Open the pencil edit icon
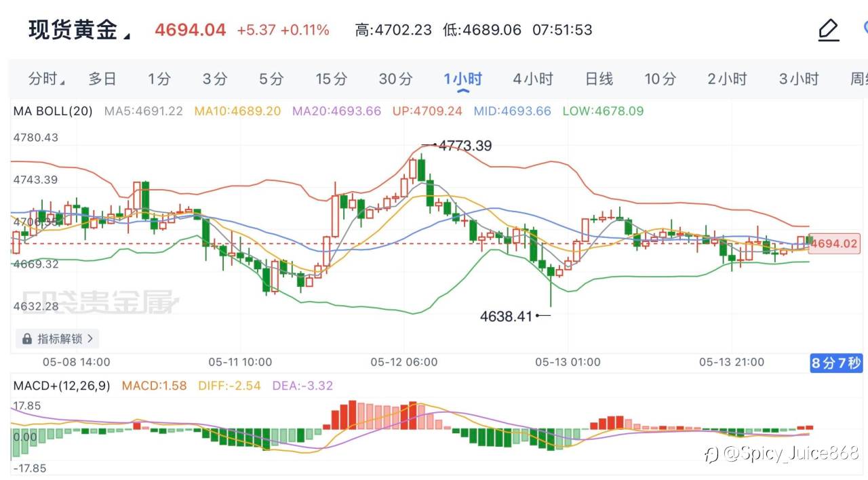 pos(829,31)
